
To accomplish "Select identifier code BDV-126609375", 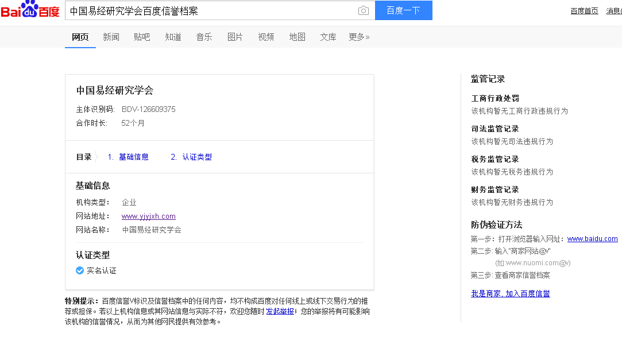I will 148,110.
